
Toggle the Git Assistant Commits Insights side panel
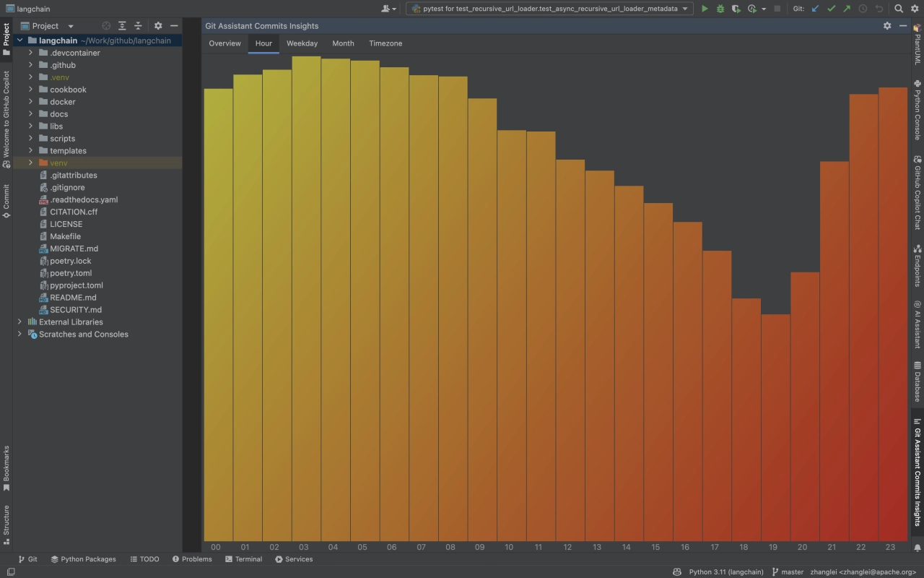coord(918,473)
